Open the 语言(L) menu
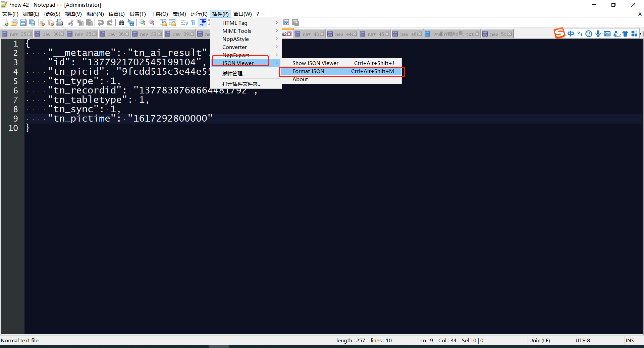 [117, 14]
